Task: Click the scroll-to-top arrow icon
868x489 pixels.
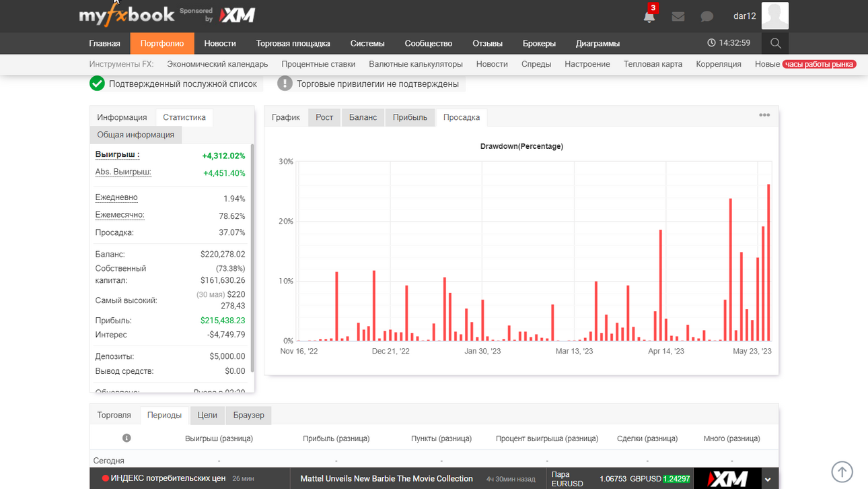Action: tap(842, 471)
